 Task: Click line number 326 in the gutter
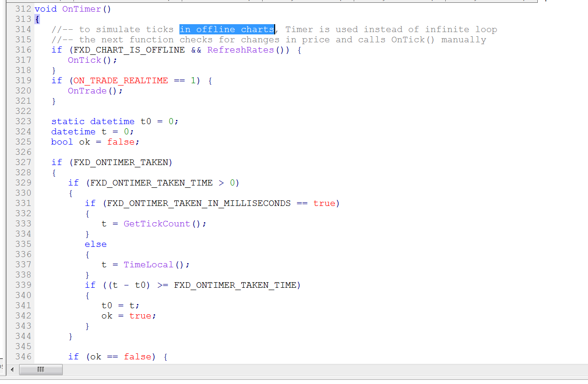point(23,152)
